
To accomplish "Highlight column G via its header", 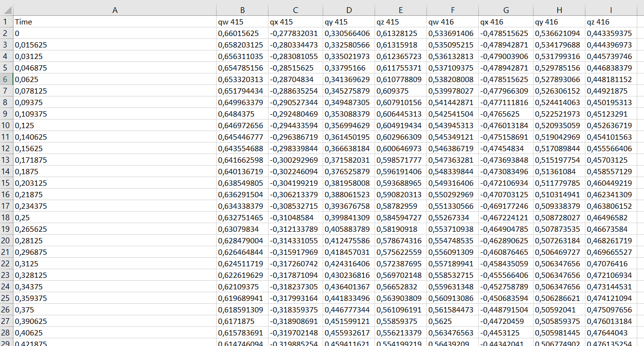I will [506, 10].
